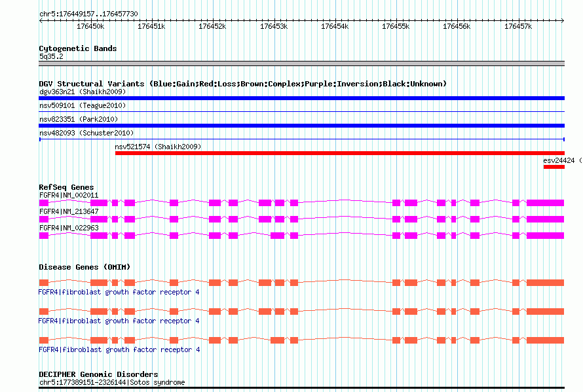Select the DECIPHER Genomic Disorders track title
This screenshot has width=583, height=392.
point(98,374)
